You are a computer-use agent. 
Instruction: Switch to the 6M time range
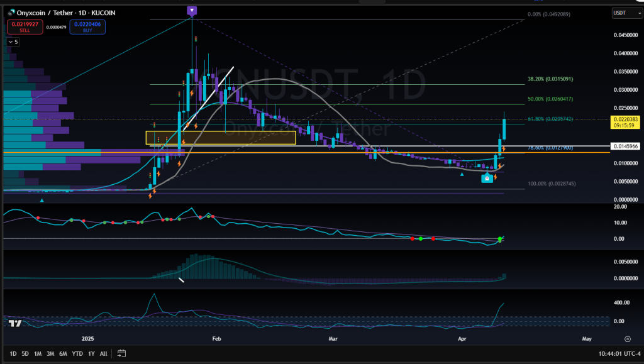(x=63, y=353)
